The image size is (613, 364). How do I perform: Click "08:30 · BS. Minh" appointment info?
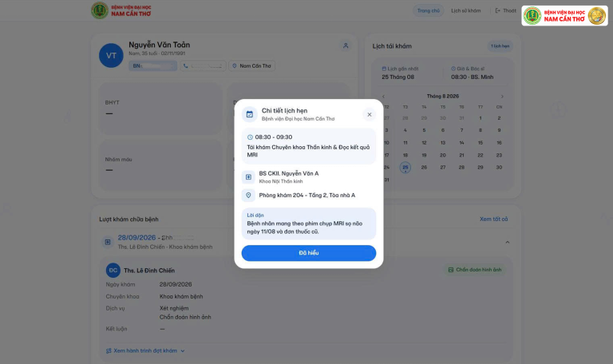click(x=472, y=77)
